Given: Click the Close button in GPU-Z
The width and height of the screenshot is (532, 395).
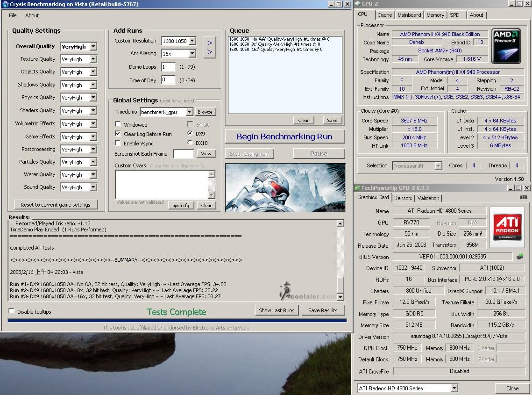Looking at the screenshot, I should pyautogui.click(x=512, y=388).
